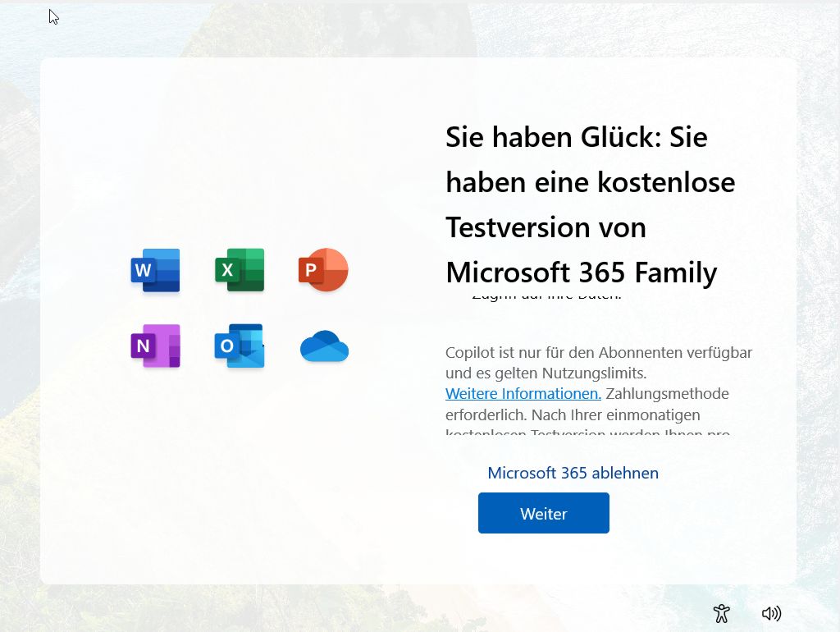The width and height of the screenshot is (840, 632).
Task: Open the accessibility options icon
Action: tap(722, 613)
